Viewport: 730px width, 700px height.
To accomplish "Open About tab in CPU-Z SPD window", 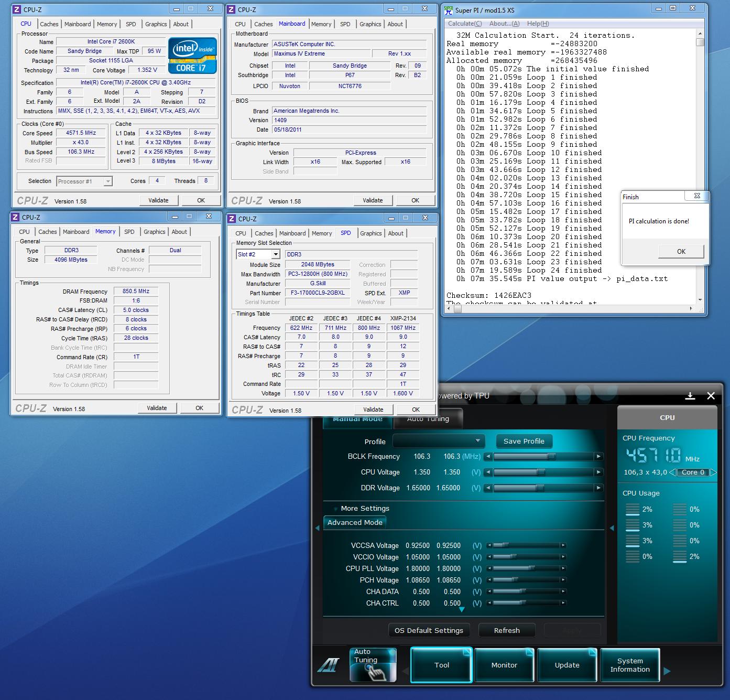I will pos(396,233).
